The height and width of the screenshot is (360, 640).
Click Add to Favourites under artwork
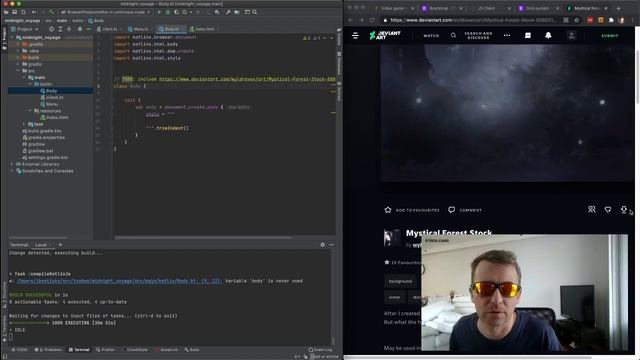point(412,210)
